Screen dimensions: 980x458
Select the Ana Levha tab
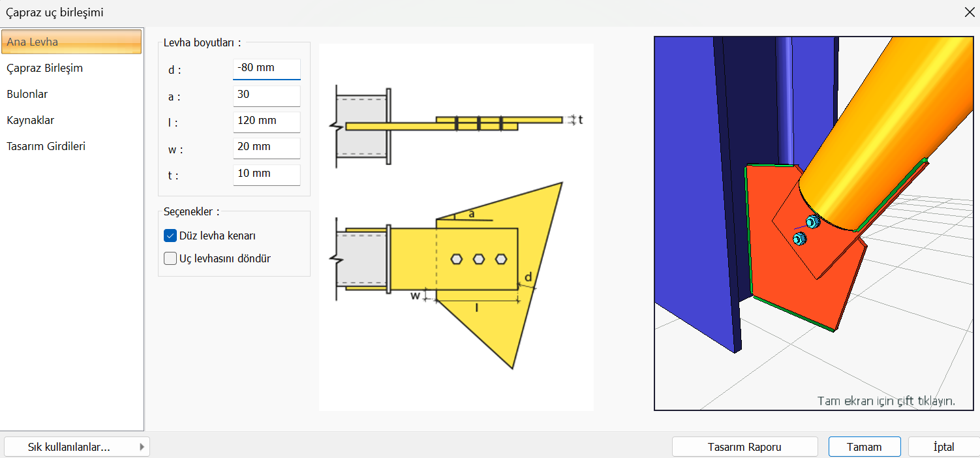coord(71,42)
